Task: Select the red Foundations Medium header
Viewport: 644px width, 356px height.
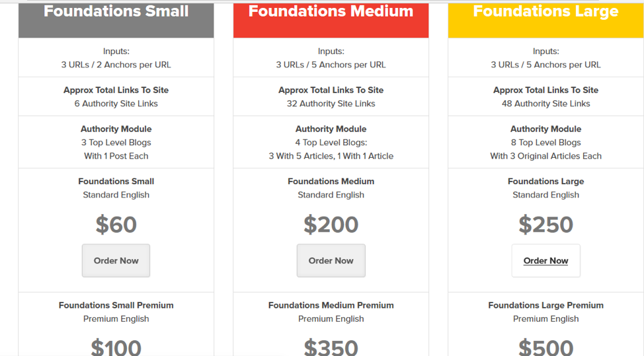Action: point(331,20)
